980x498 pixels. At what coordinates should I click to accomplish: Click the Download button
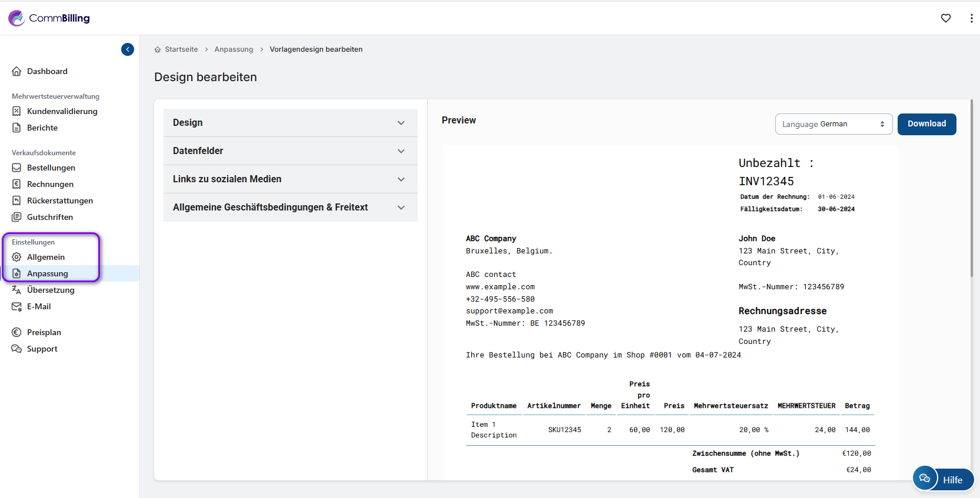coord(926,124)
